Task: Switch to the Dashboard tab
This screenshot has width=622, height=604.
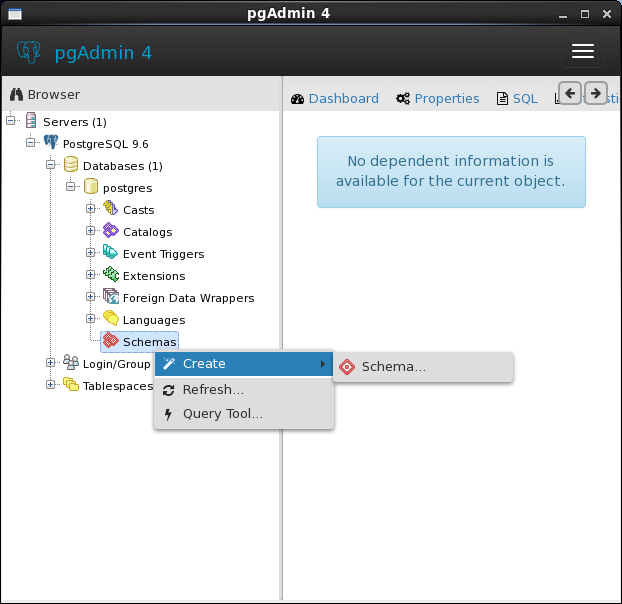Action: (x=335, y=99)
